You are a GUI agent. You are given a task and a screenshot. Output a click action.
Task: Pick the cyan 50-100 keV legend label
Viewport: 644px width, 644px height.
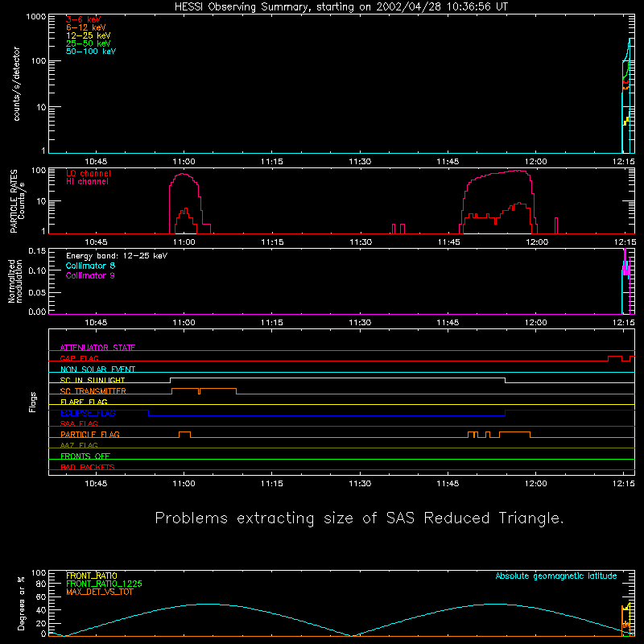point(91,52)
